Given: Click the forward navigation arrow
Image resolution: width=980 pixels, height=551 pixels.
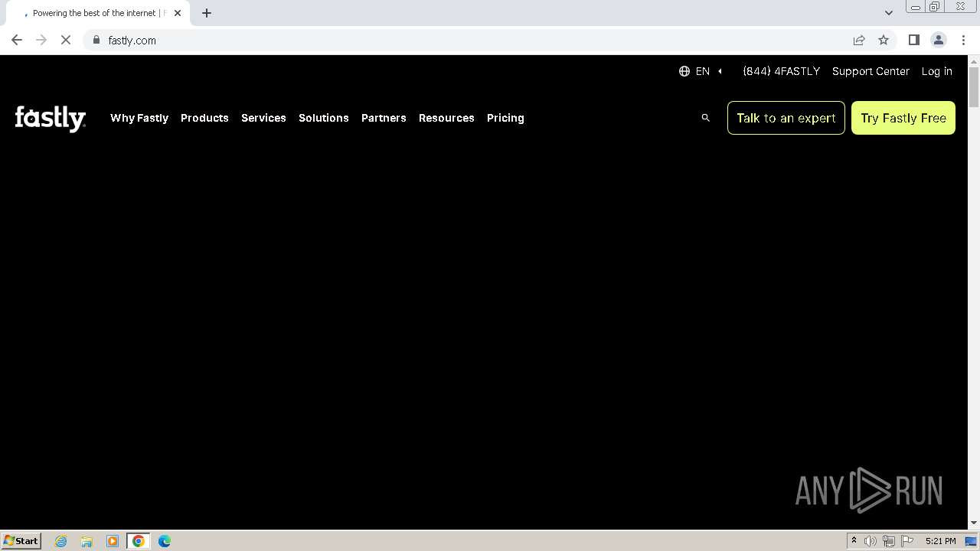Looking at the screenshot, I should tap(41, 40).
